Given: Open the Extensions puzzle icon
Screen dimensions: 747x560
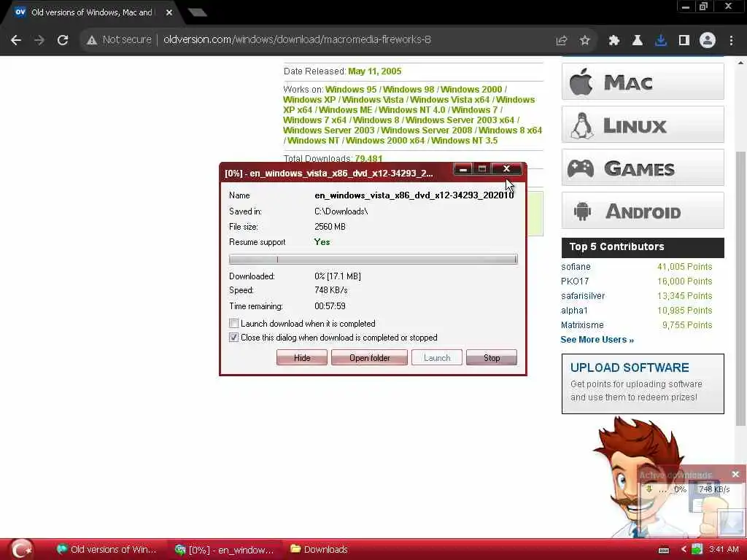Looking at the screenshot, I should [614, 40].
